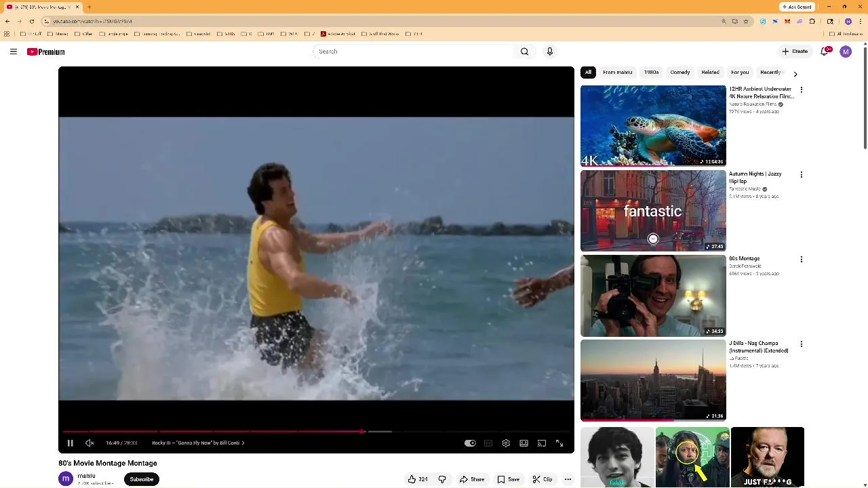Open options for Autumn Nights video
The image size is (868, 488).
[x=802, y=175]
